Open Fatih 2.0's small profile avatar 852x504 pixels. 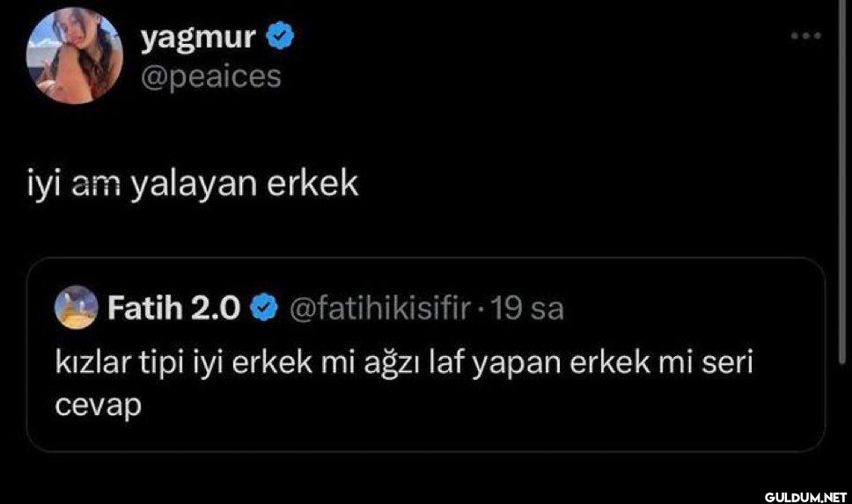(77, 308)
